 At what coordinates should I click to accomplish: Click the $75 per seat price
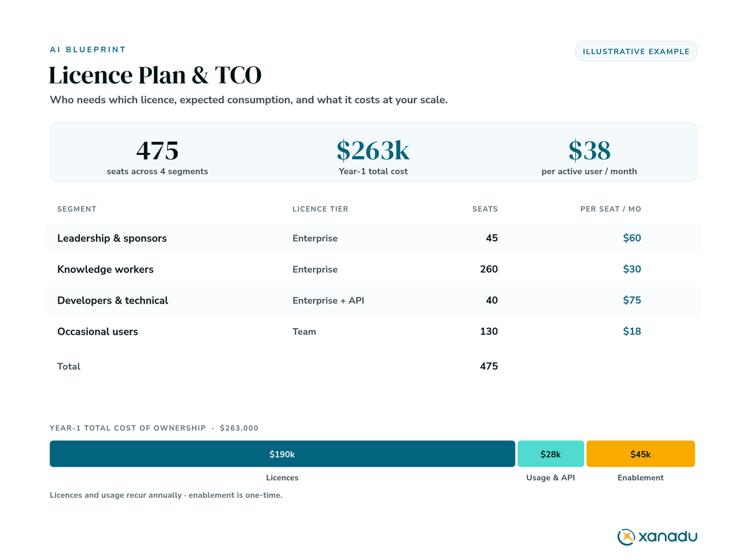click(632, 301)
